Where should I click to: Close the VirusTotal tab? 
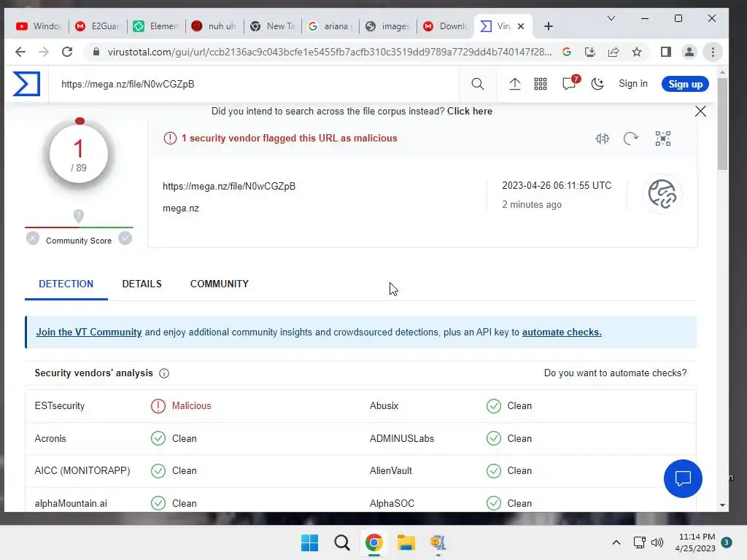(521, 27)
